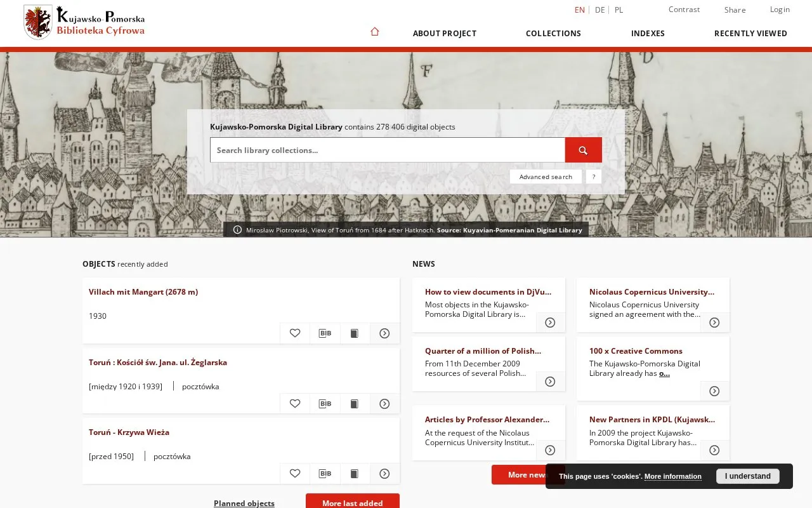
Task: Show BIB for Toruń - Krzywa Wieża
Action: point(325,473)
